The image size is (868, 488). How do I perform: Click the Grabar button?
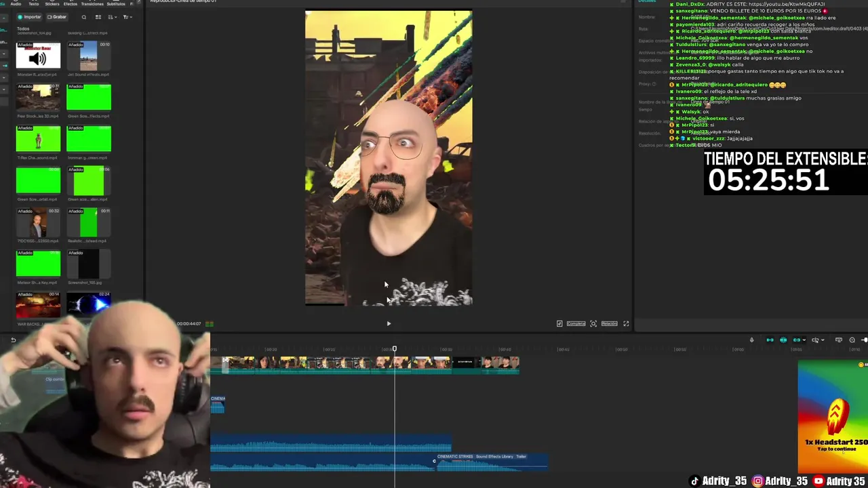57,17
